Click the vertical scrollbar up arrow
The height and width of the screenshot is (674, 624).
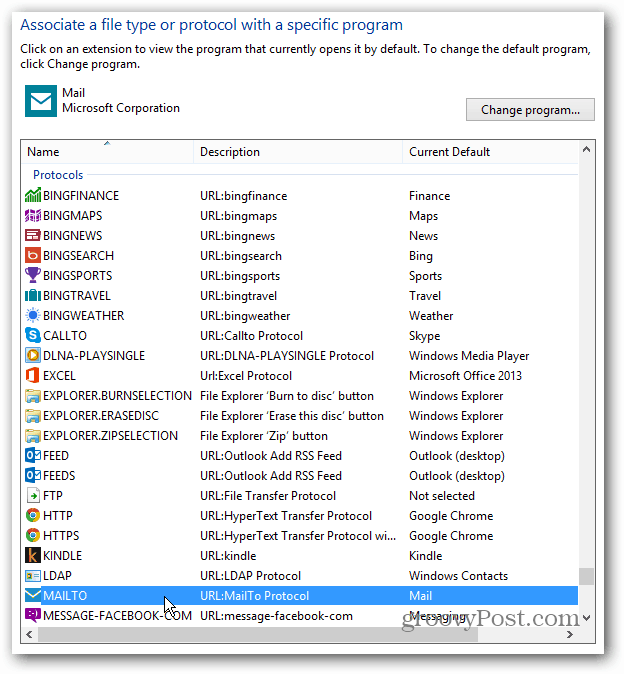(586, 150)
